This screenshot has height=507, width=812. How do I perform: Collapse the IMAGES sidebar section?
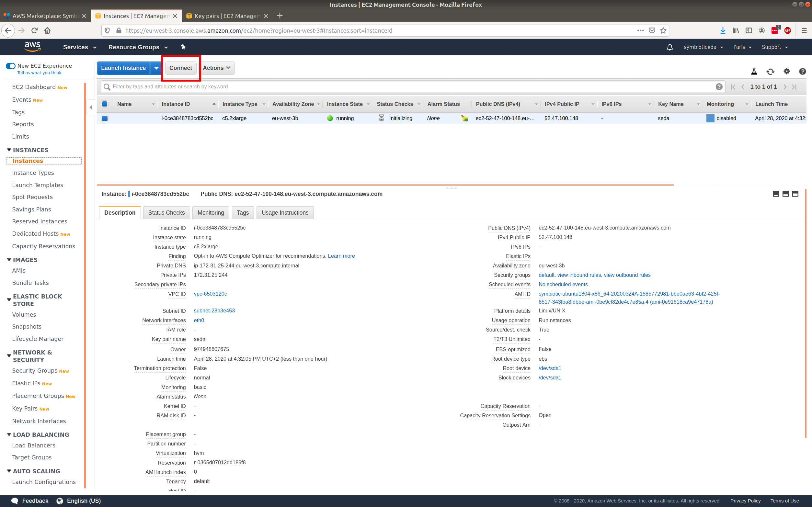pyautogui.click(x=9, y=260)
